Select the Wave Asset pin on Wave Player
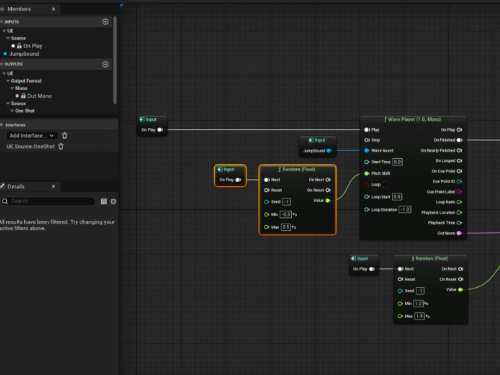 [x=367, y=151]
